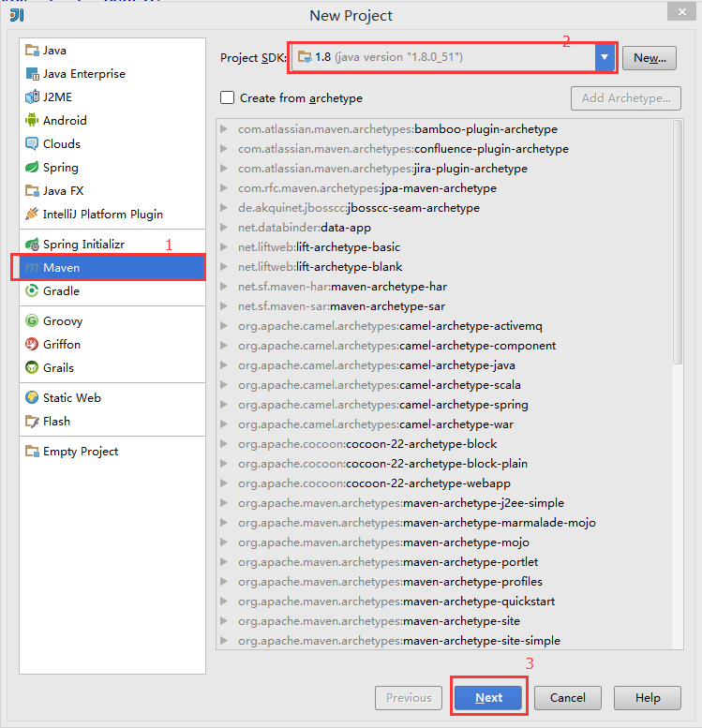Expand maven-archetype-quickstart node
702x728 pixels.
(x=224, y=602)
